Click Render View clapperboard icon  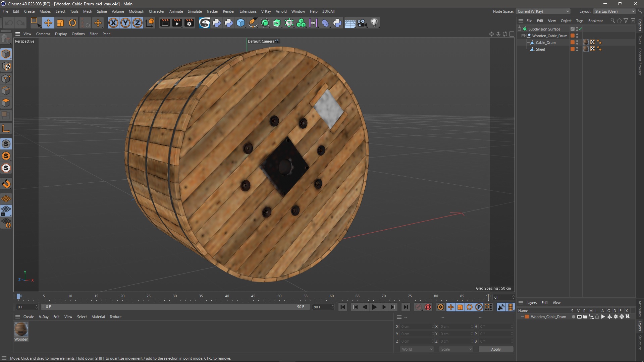coord(165,23)
